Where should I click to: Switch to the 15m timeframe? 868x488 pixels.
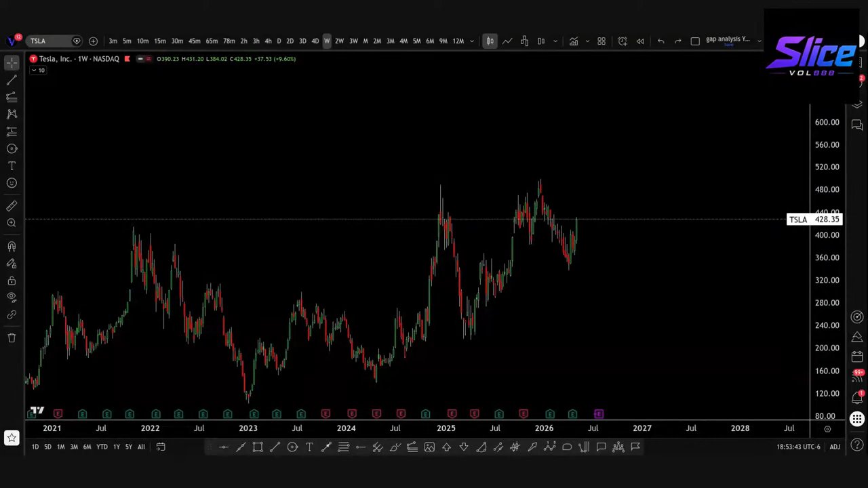160,41
